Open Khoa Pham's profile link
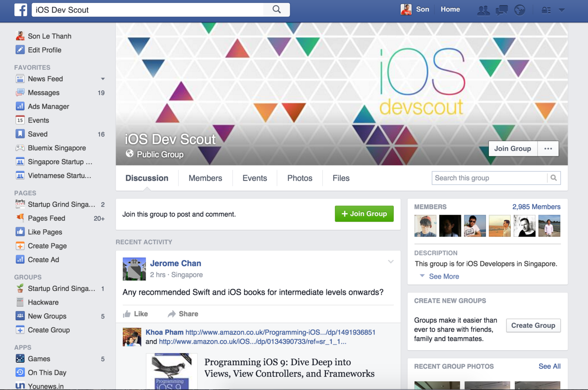The image size is (588, 390). (164, 332)
